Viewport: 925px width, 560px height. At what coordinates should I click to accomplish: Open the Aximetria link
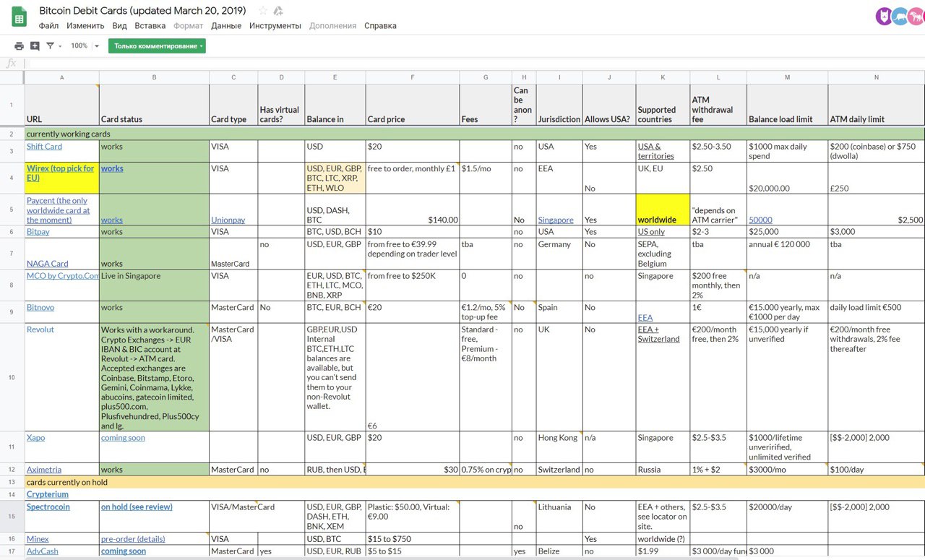[x=44, y=470]
